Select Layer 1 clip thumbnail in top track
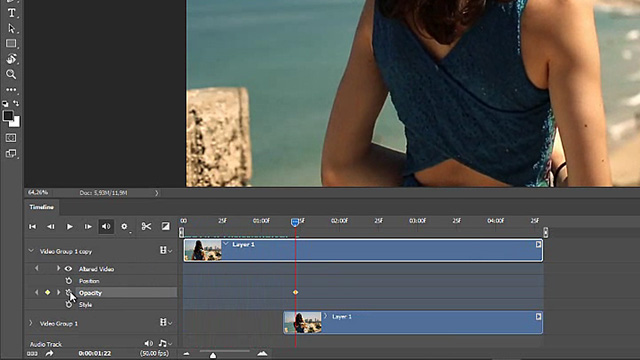Screen dimensions: 640x360 coord(203,250)
